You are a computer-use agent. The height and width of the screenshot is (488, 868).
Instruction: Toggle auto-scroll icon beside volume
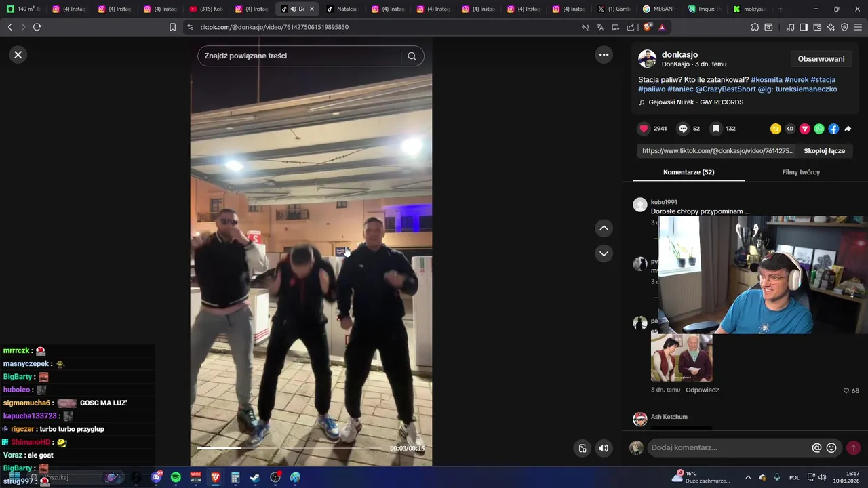click(582, 448)
